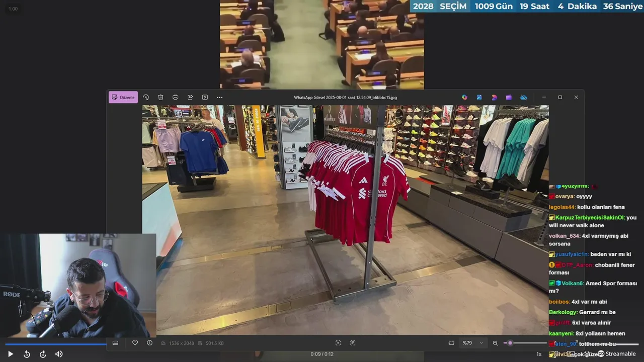The width and height of the screenshot is (644, 362).
Task: Toggle the filmstrip icon in Photos bottom bar
Action: tap(115, 343)
